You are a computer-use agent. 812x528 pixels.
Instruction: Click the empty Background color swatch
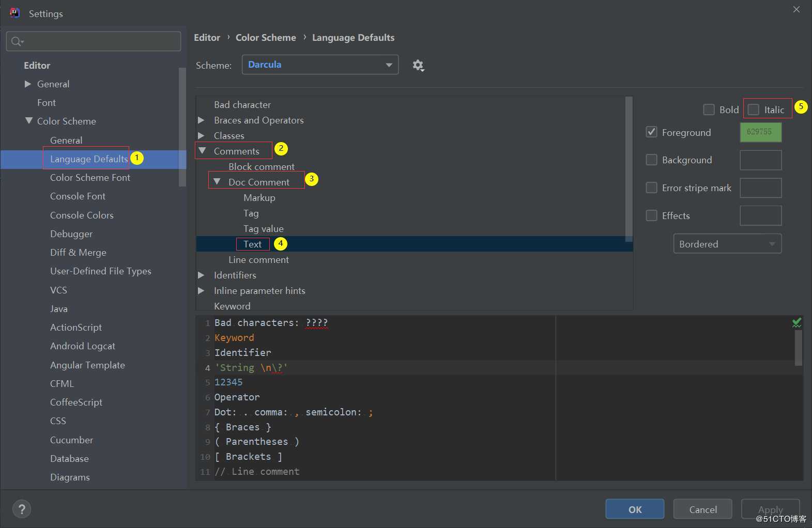(760, 160)
